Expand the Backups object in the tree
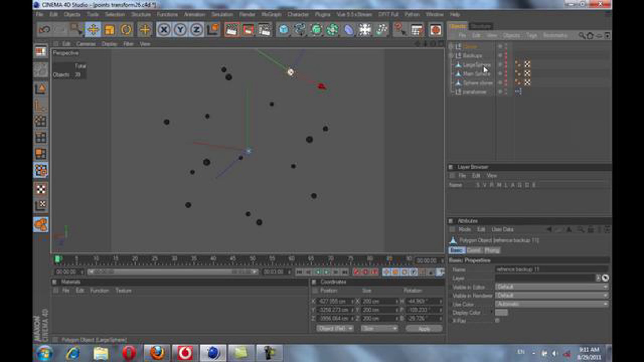 point(451,55)
